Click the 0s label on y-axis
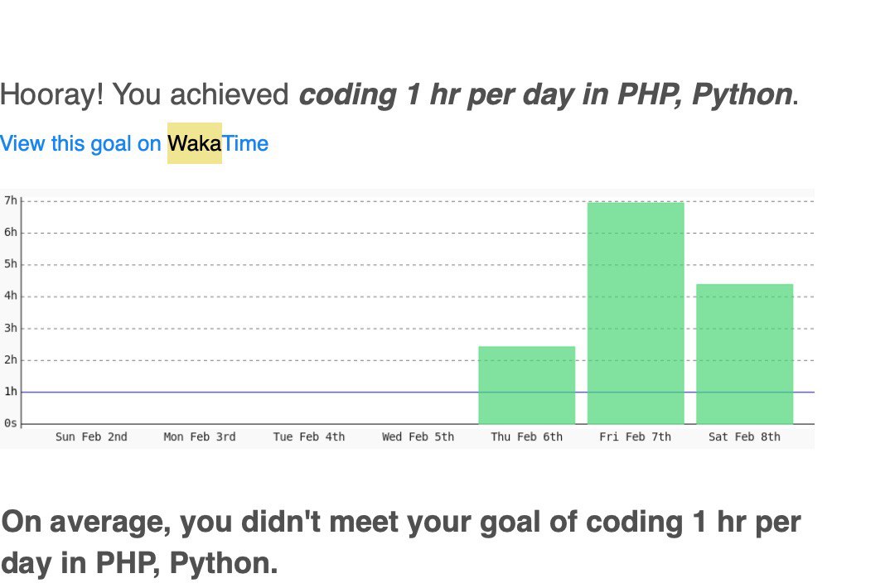Viewport: 890px width, 588px height. click(x=10, y=423)
